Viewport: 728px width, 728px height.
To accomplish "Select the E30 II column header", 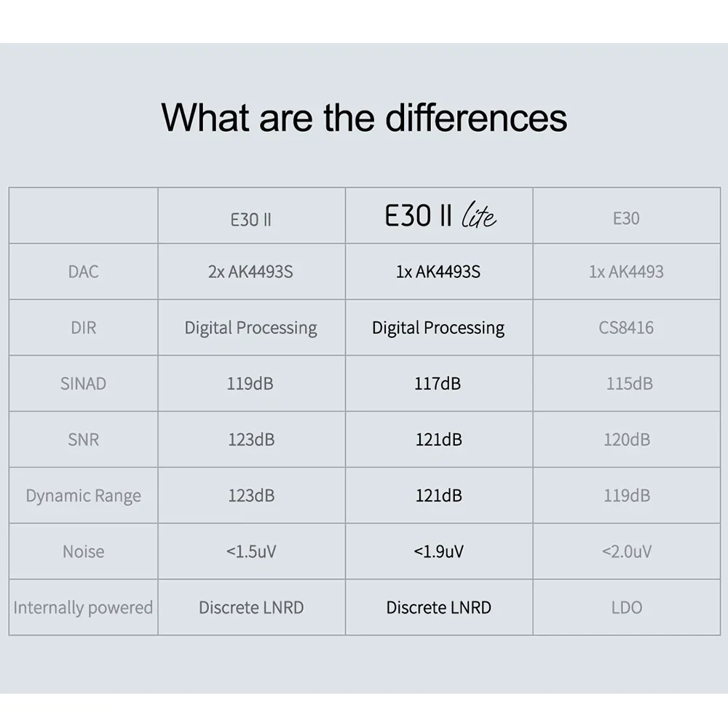I will click(x=251, y=219).
